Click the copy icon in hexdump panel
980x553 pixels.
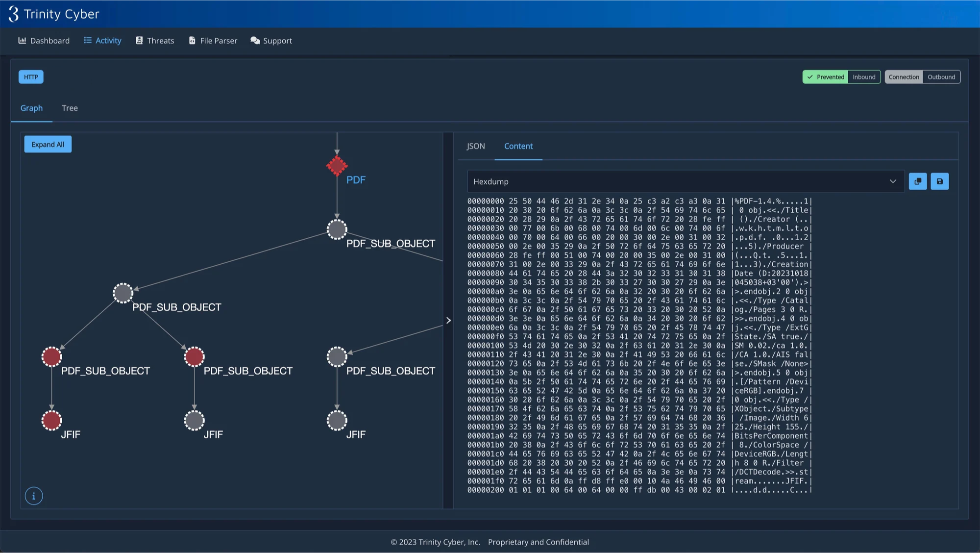pos(917,180)
